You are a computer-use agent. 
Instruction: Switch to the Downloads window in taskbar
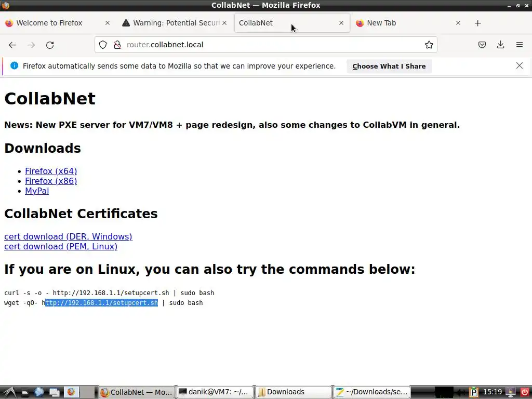(x=293, y=392)
